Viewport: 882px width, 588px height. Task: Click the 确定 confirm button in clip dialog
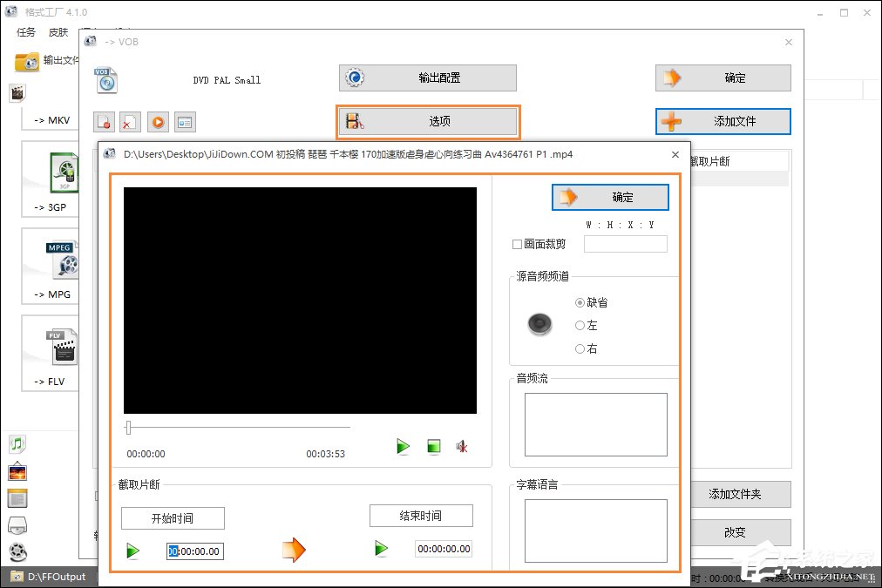[x=610, y=197]
